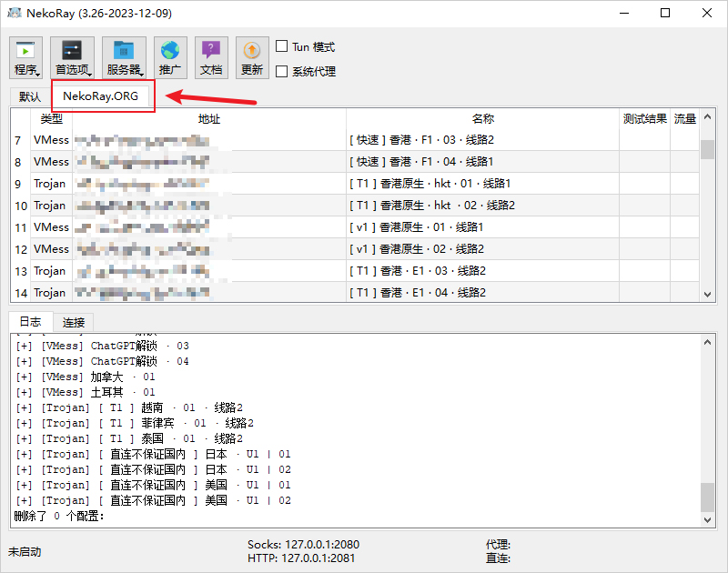Click the server list scrollbar down arrow

click(709, 294)
